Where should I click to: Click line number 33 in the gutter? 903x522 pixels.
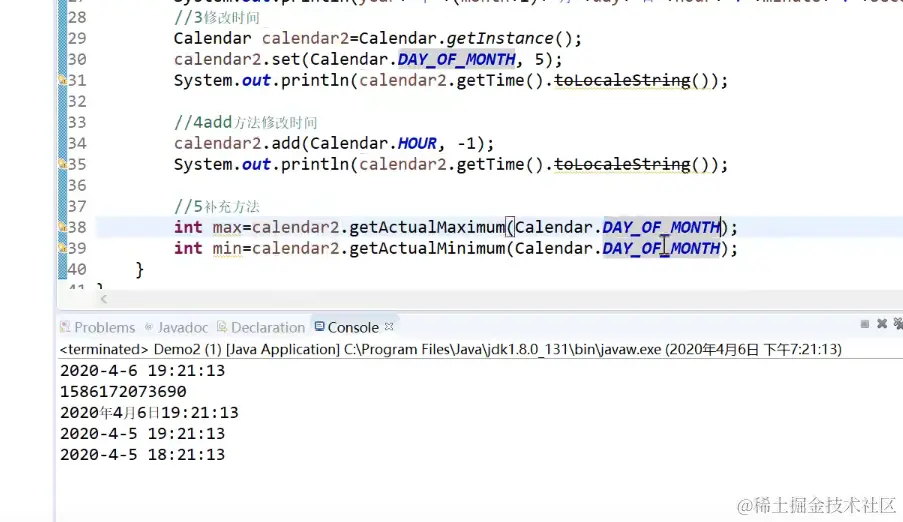point(77,122)
